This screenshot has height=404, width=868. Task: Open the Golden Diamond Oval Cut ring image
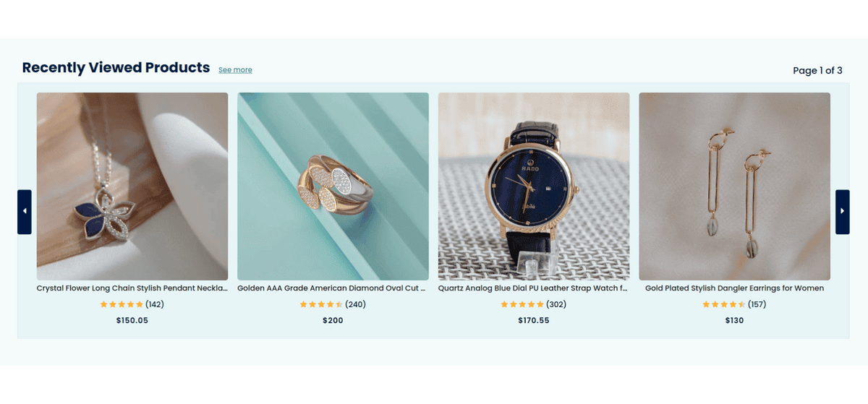[x=333, y=186]
